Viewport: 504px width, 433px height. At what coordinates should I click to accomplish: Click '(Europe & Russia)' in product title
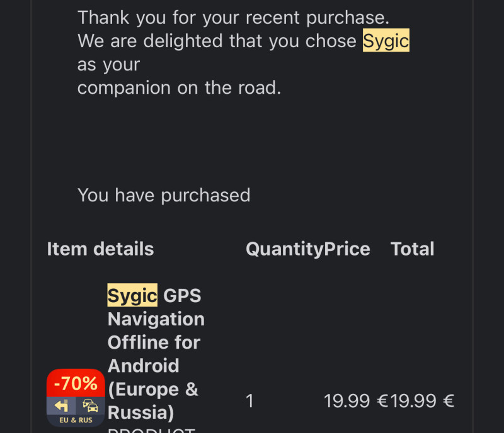click(153, 400)
